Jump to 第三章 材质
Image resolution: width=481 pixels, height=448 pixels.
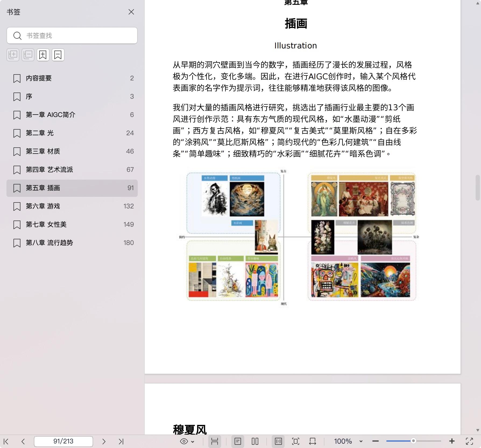coord(72,151)
